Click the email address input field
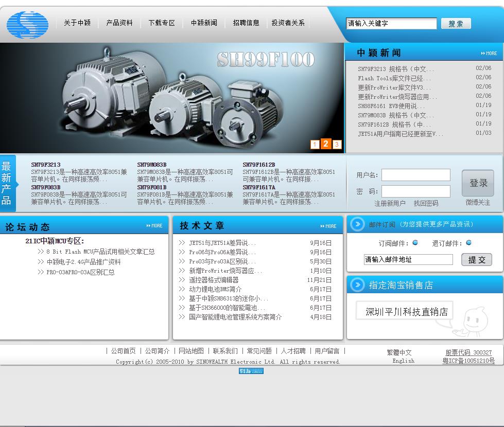 [408, 260]
